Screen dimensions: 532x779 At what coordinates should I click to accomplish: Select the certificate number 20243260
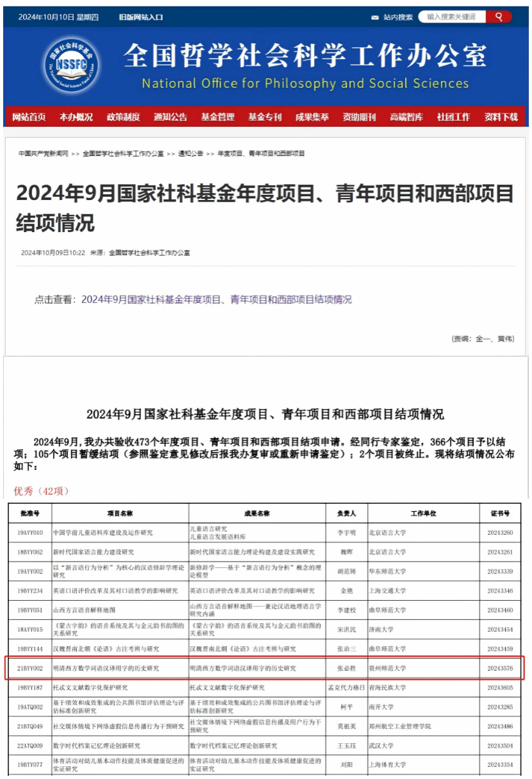[x=500, y=533]
